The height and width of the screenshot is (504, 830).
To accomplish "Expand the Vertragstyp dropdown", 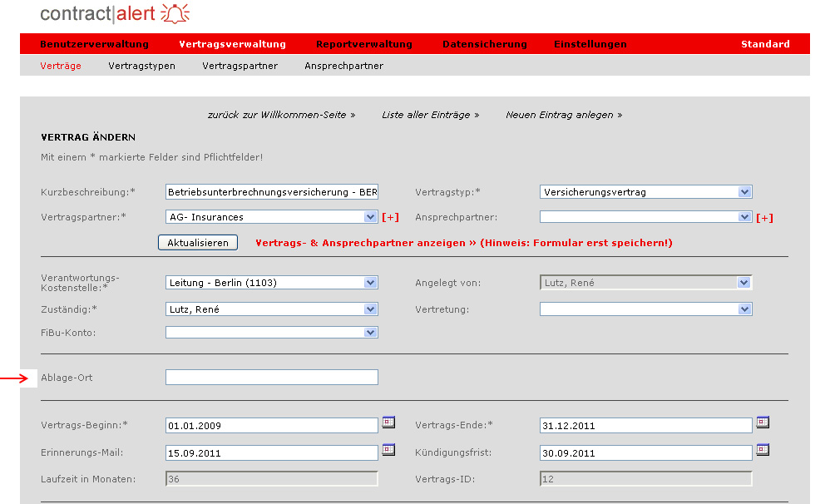I will [744, 192].
